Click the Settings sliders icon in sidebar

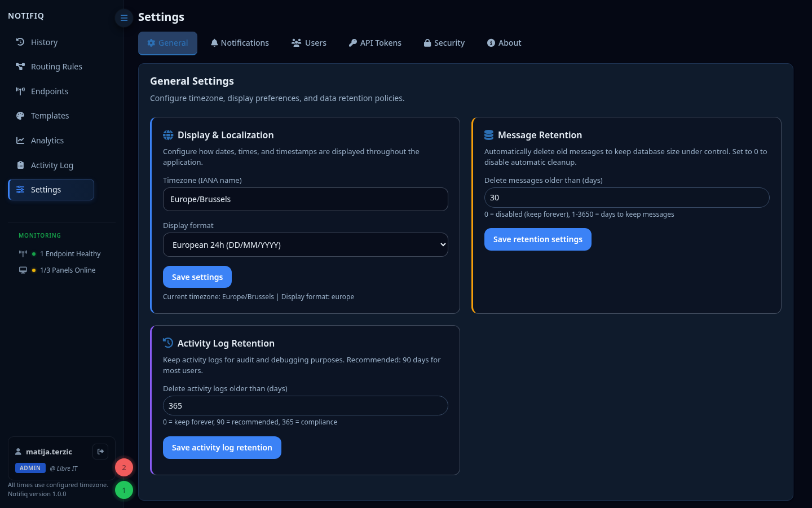(x=20, y=190)
